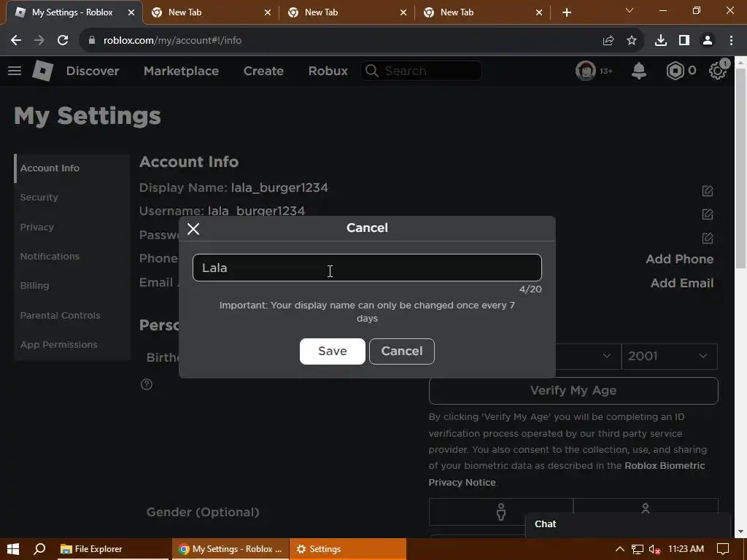747x560 pixels.
Task: Focus the display name input containing Lala
Action: pyautogui.click(x=367, y=268)
